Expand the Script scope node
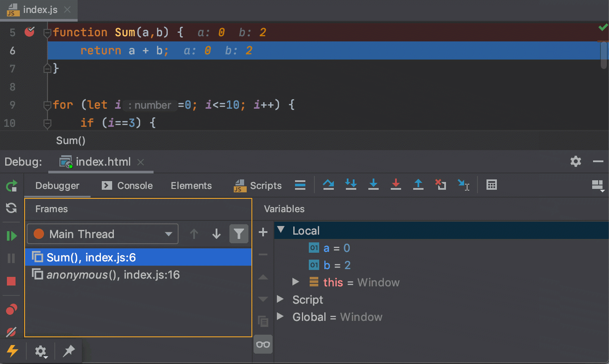This screenshot has width=609, height=364. (x=280, y=299)
